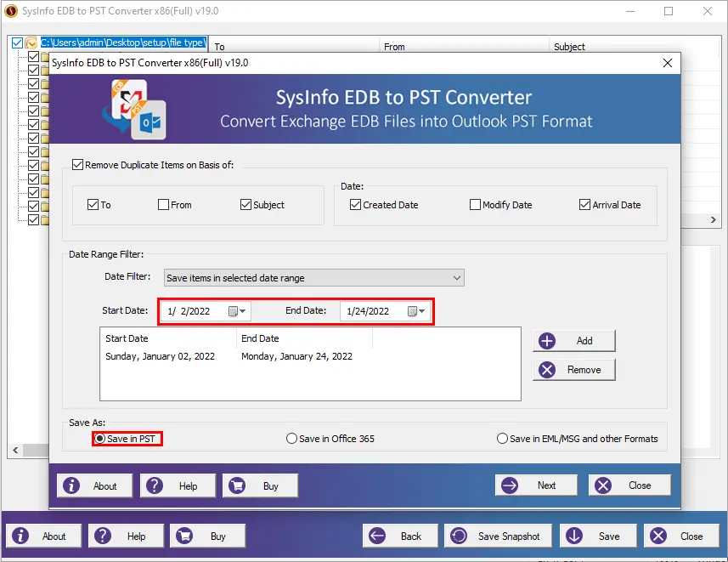Click the plus icon on the Add button
Screen dimensions: 728x562
pyautogui.click(x=547, y=341)
